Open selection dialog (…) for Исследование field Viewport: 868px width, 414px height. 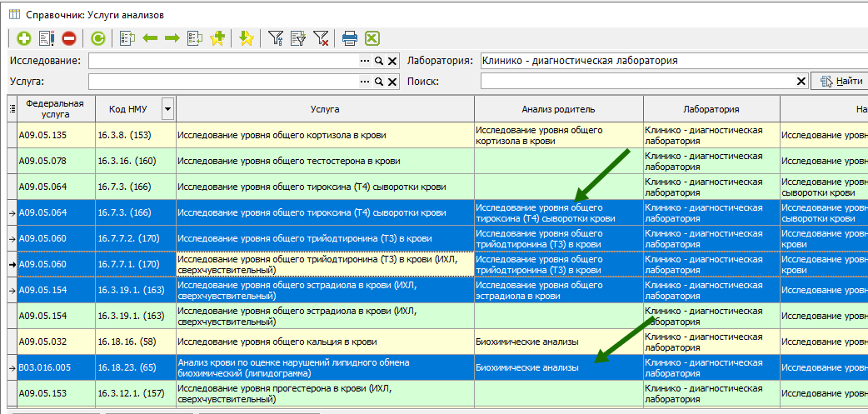[x=365, y=61]
